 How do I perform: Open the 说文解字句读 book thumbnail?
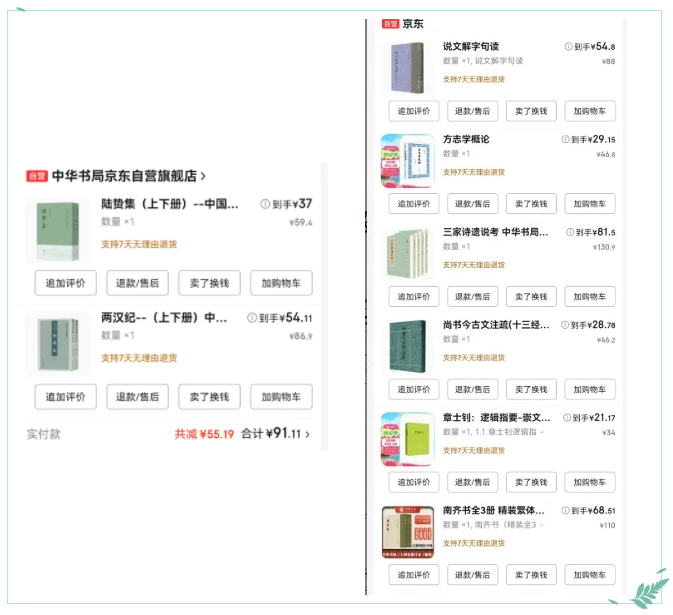(x=407, y=67)
